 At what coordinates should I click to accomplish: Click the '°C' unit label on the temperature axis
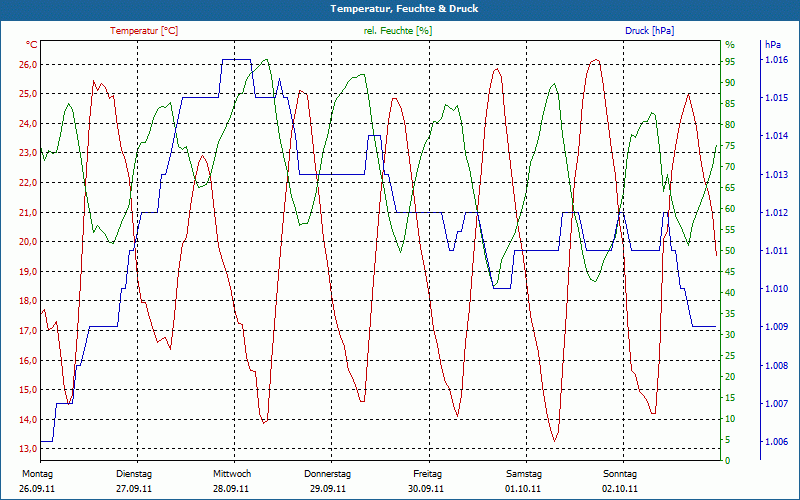click(32, 45)
